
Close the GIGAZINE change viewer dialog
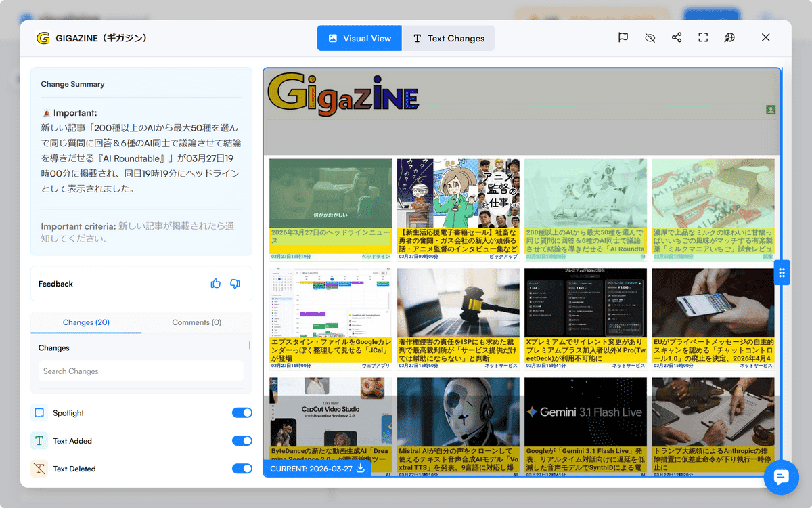765,38
